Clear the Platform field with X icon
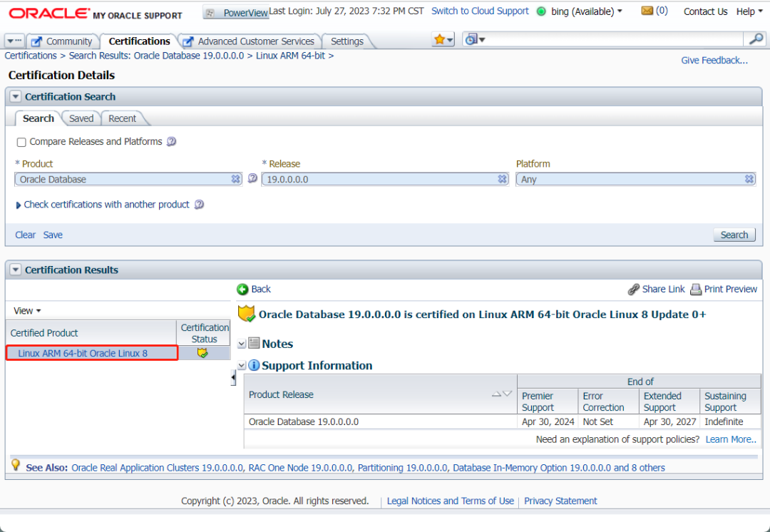The image size is (770, 532). (x=749, y=179)
